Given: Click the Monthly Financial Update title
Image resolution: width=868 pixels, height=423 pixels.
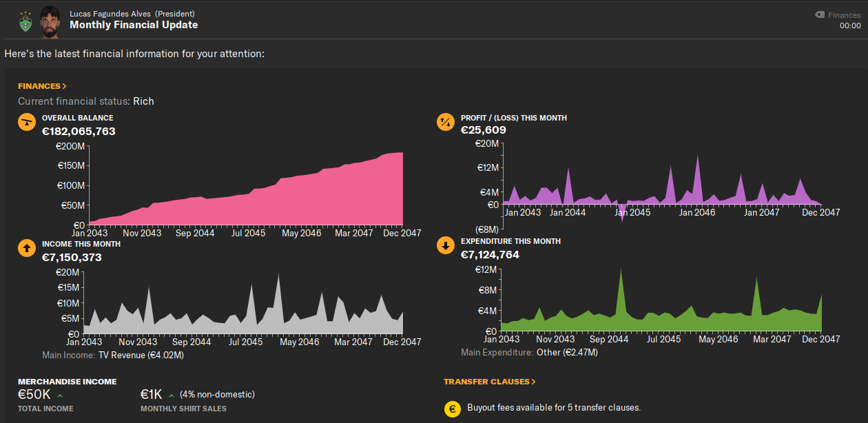Looking at the screenshot, I should (x=134, y=25).
